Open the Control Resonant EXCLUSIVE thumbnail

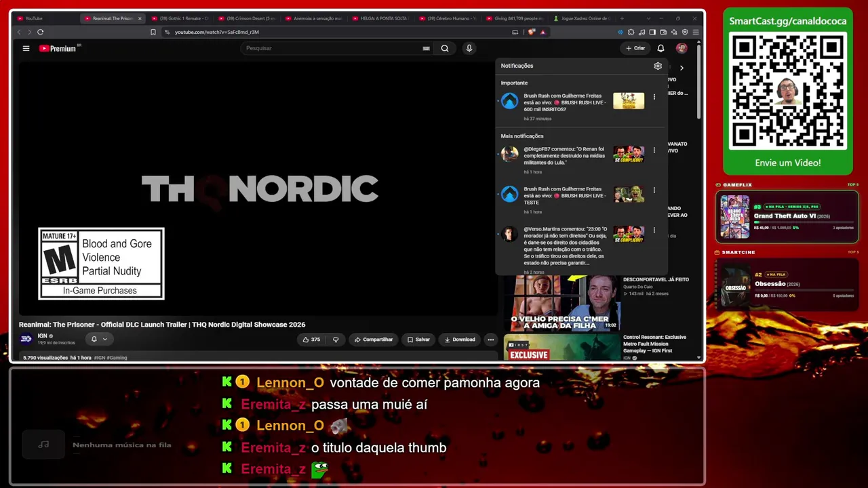[x=562, y=347]
